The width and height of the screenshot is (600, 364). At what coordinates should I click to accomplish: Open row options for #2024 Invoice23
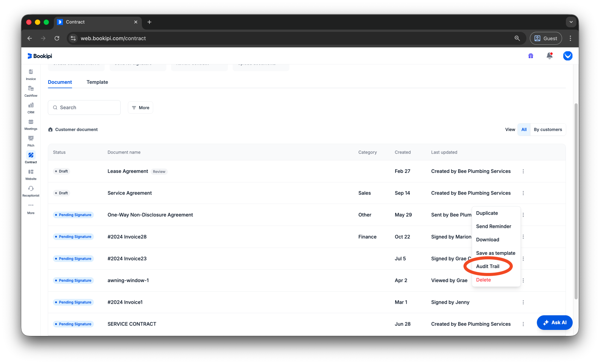point(523,259)
